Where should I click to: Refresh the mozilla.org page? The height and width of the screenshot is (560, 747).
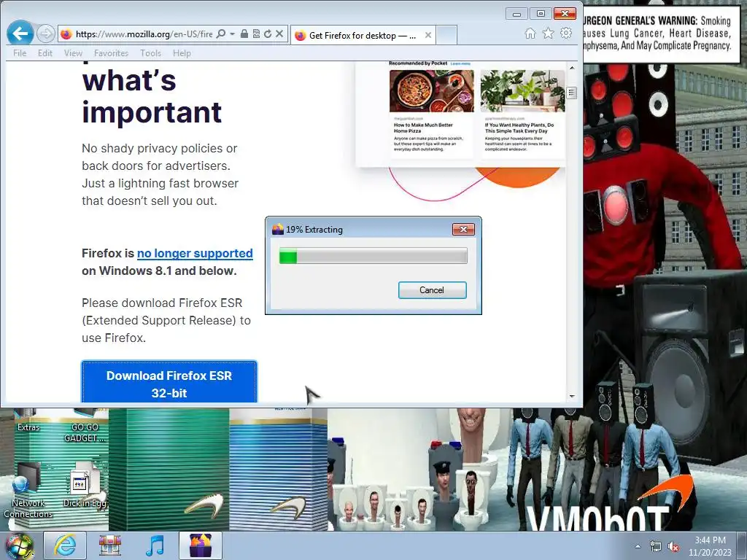click(268, 34)
